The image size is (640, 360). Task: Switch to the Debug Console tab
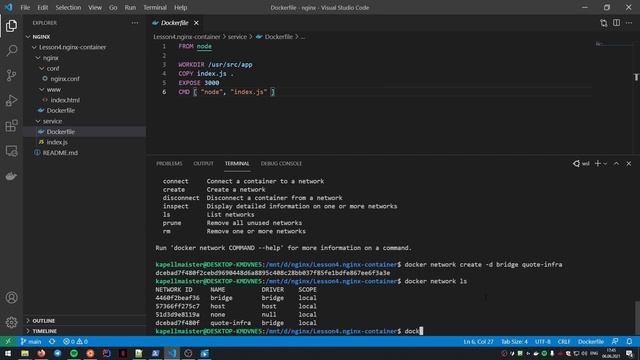281,163
